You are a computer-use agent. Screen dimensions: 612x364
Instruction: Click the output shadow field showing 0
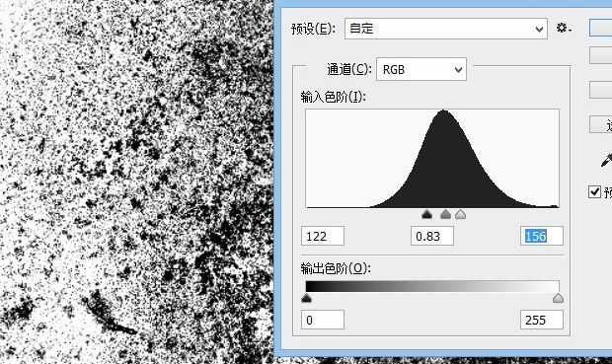coord(323,320)
